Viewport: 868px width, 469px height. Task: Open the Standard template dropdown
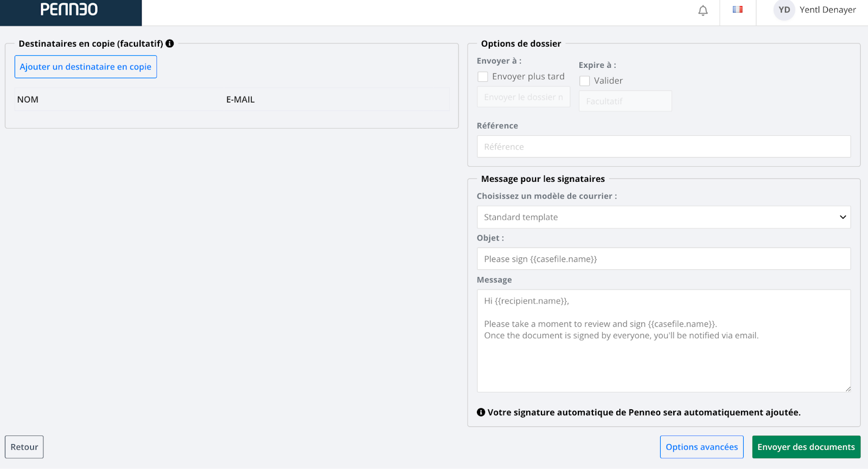pyautogui.click(x=663, y=217)
